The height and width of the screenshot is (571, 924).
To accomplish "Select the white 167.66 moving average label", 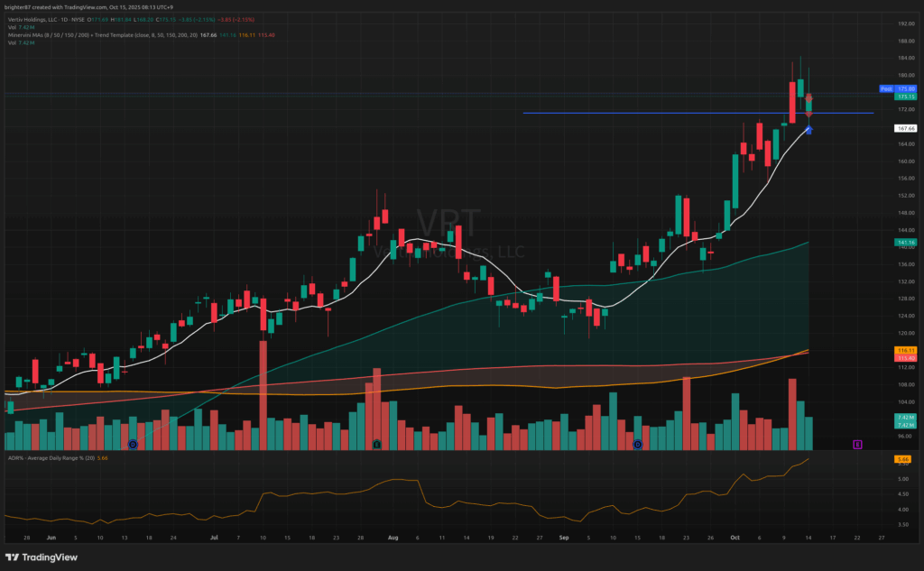I will [905, 129].
